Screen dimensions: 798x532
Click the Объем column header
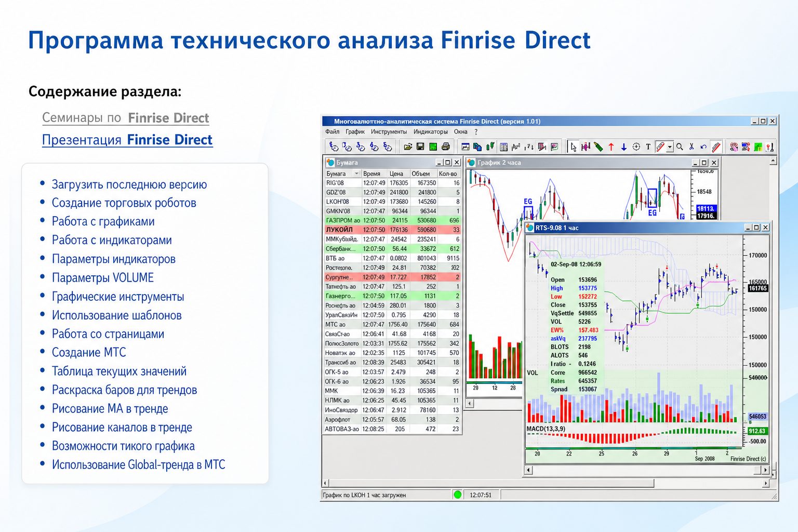423,174
